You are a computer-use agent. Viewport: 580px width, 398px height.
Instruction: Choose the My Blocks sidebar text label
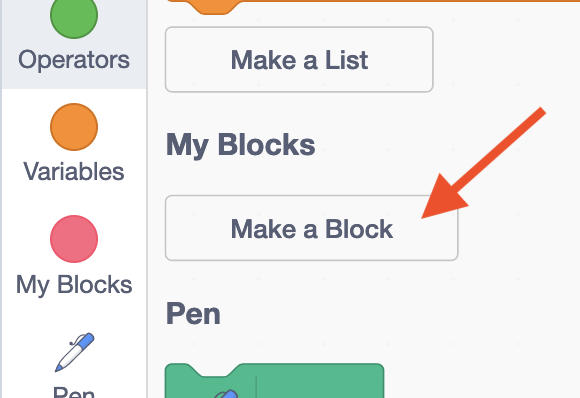74,285
